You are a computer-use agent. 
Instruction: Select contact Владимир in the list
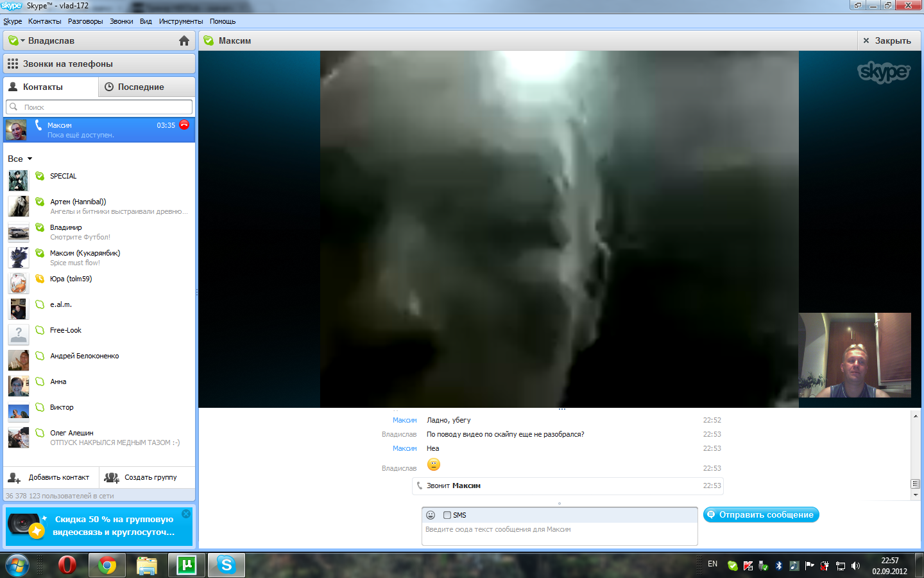[x=99, y=232]
